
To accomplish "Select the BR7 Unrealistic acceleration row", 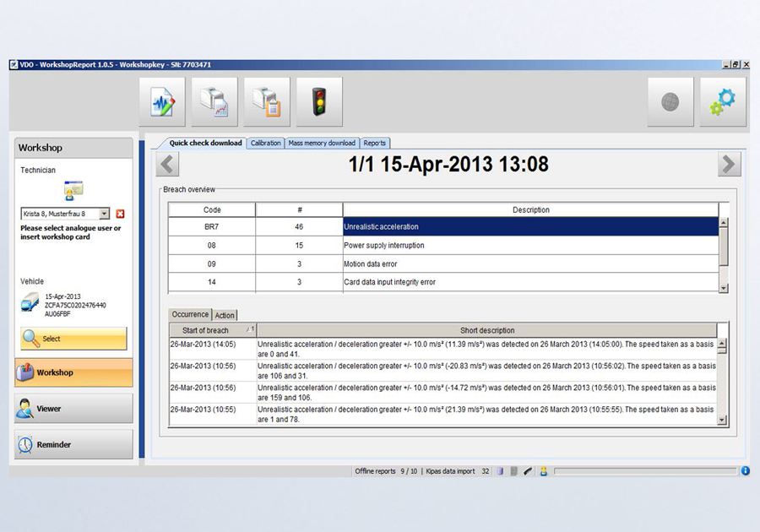I will pyautogui.click(x=443, y=227).
